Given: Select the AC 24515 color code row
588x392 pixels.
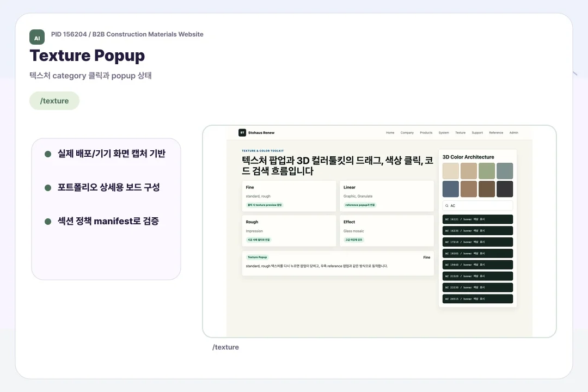Looking at the screenshot, I should pyautogui.click(x=477, y=299).
